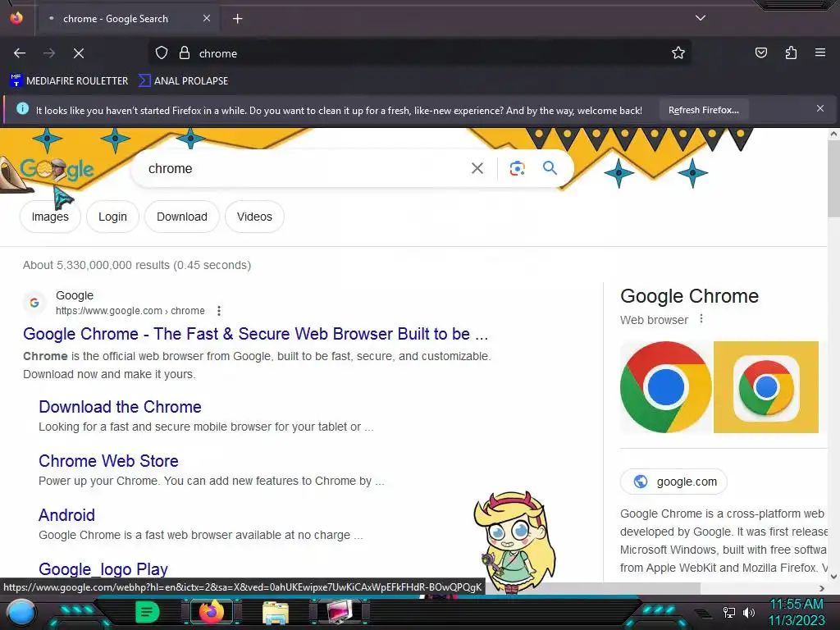Open the monitor app icon in taskbar
Image resolution: width=840 pixels, height=630 pixels.
pos(340,613)
